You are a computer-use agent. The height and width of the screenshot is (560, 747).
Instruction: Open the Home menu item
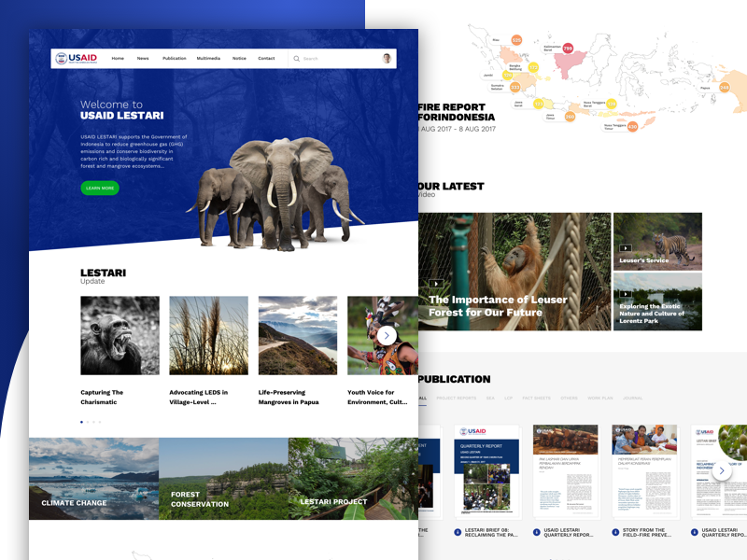coord(118,58)
